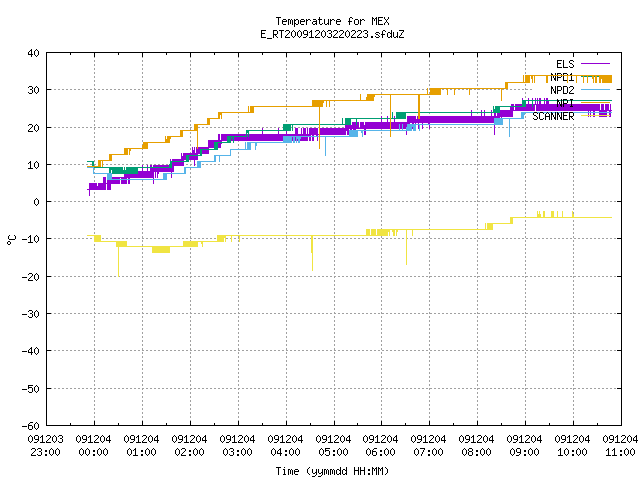Screen dimensions: 640x480
Task: Click the y-axis label -10
Action: [x=31, y=239]
